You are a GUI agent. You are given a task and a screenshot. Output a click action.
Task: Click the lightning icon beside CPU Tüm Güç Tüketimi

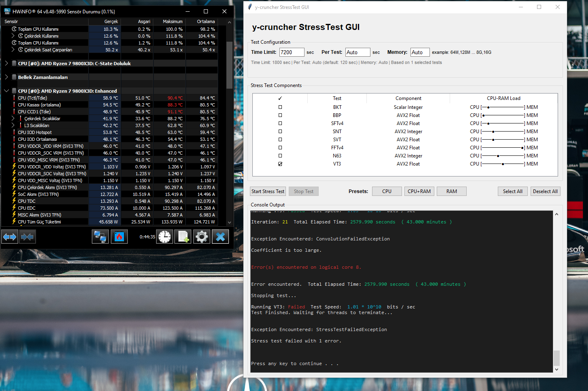coord(14,222)
